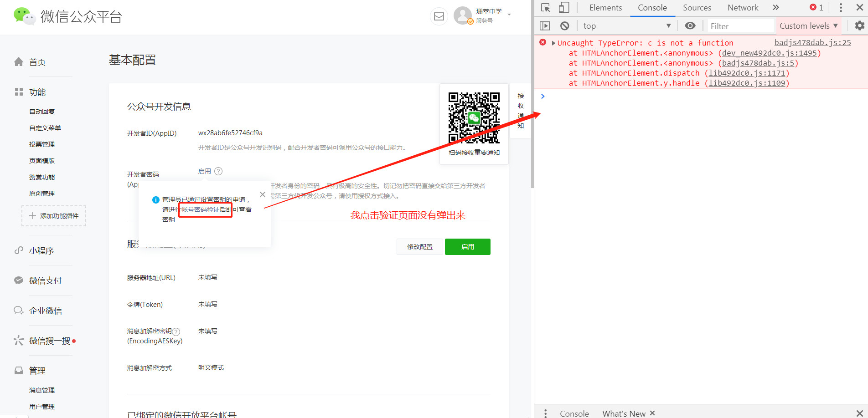Close the DevTools bottom drawer
This screenshot has width=868, height=418.
(x=859, y=413)
